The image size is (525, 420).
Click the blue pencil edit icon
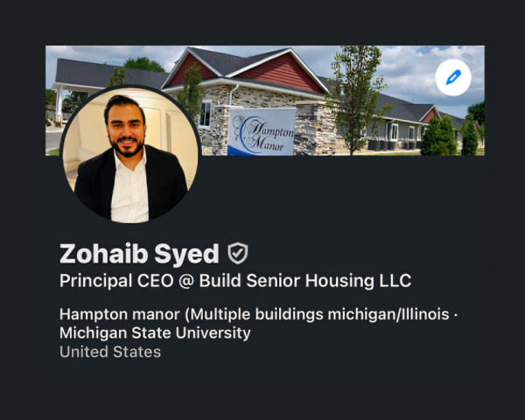click(x=453, y=77)
